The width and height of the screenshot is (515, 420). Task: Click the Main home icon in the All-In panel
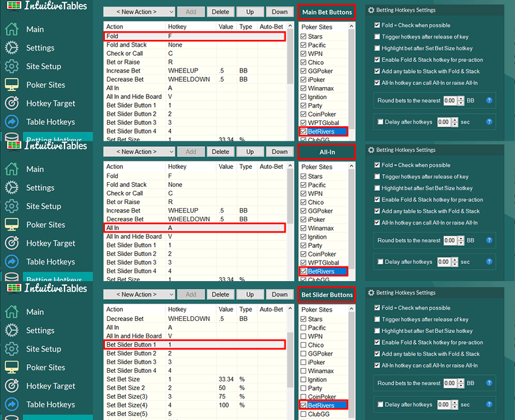tap(11, 169)
